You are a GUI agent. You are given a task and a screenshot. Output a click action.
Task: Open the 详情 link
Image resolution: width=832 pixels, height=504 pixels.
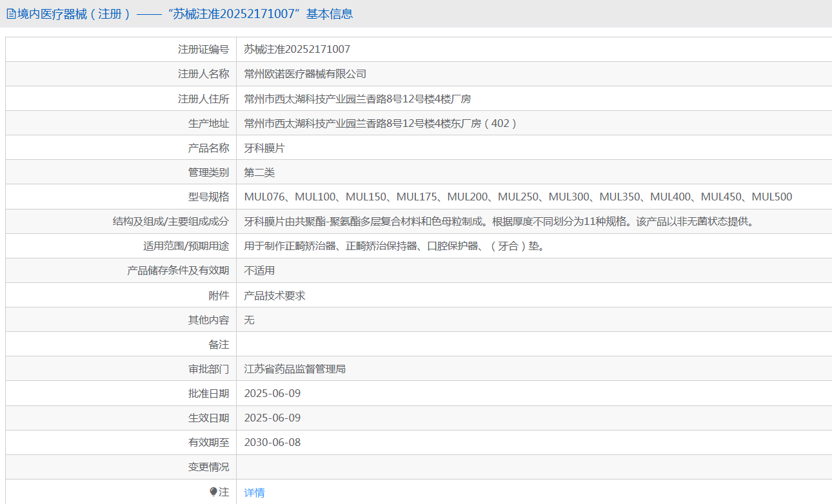(254, 492)
